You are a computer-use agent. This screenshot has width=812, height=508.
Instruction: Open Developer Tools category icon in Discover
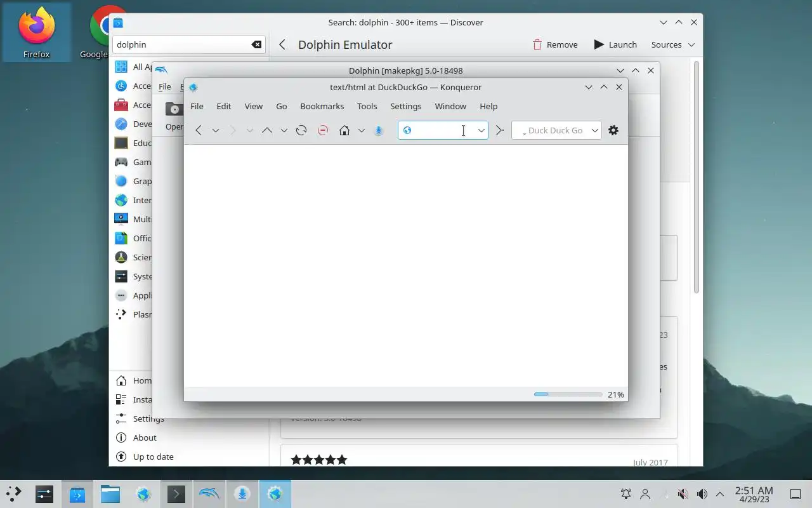pyautogui.click(x=121, y=124)
